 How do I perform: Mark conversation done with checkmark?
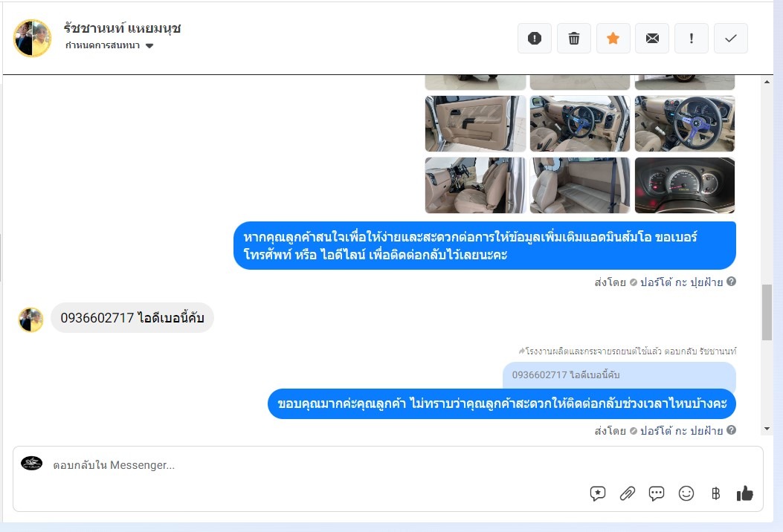(x=730, y=38)
